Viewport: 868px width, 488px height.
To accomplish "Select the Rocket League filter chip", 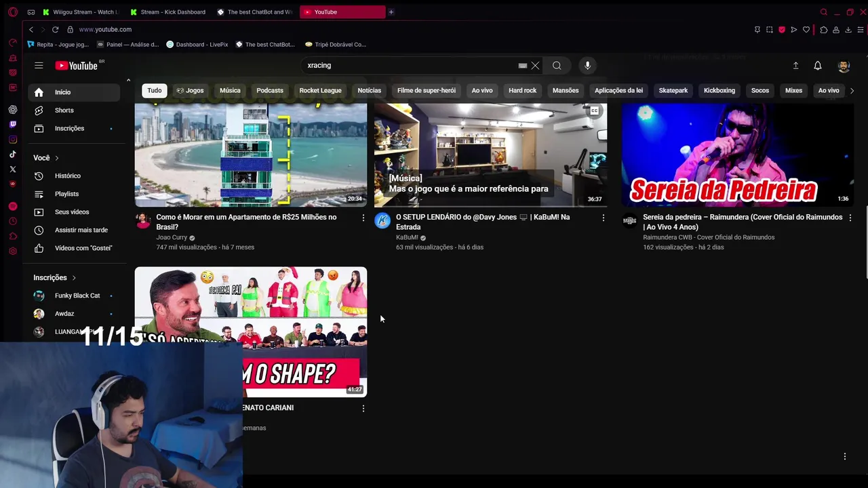I will (x=320, y=91).
